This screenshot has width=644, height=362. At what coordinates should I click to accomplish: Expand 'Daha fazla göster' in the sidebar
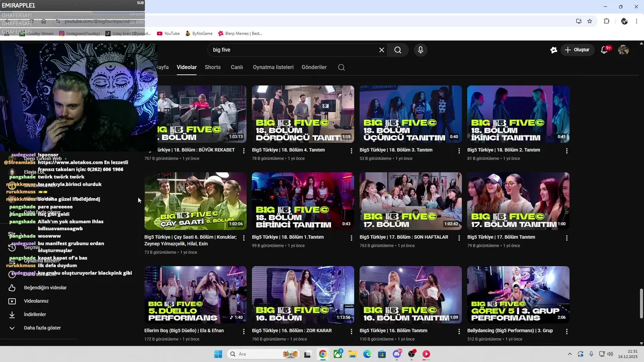point(42,328)
